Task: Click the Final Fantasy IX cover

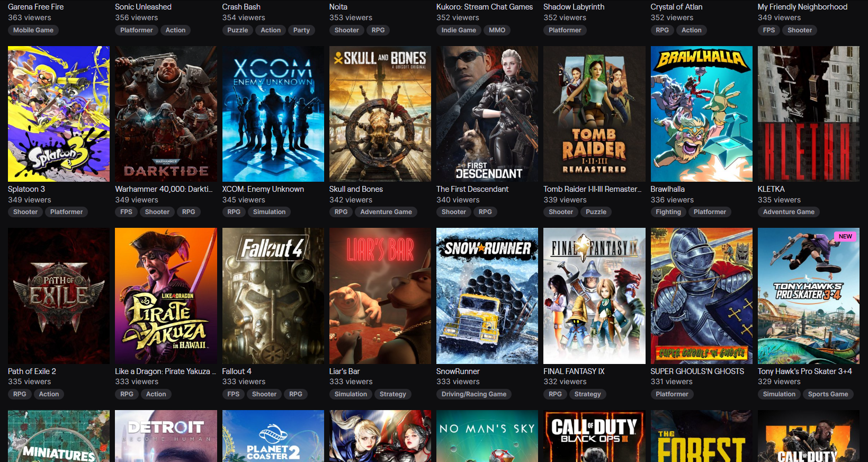Action: [x=594, y=296]
